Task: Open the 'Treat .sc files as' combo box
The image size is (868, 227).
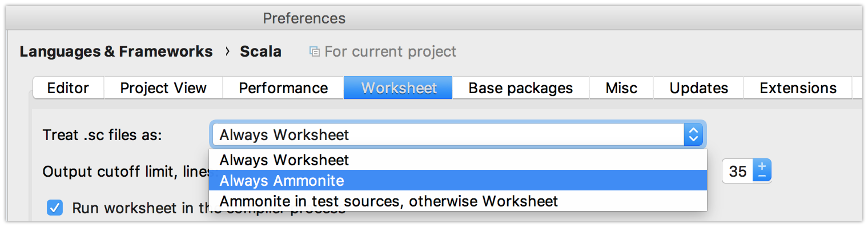Action: pyautogui.click(x=458, y=135)
